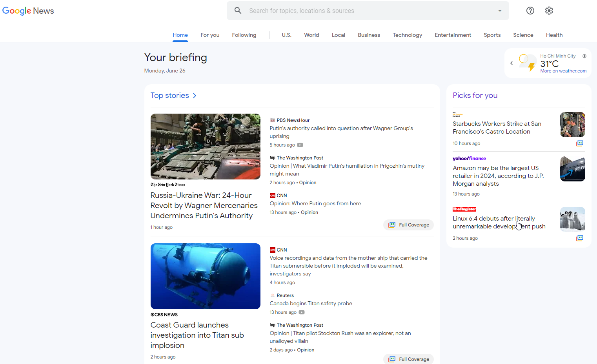Viewport: 597px width, 364px height.
Task: Play the video on the Wagner uprising PBS story
Action: click(300, 145)
